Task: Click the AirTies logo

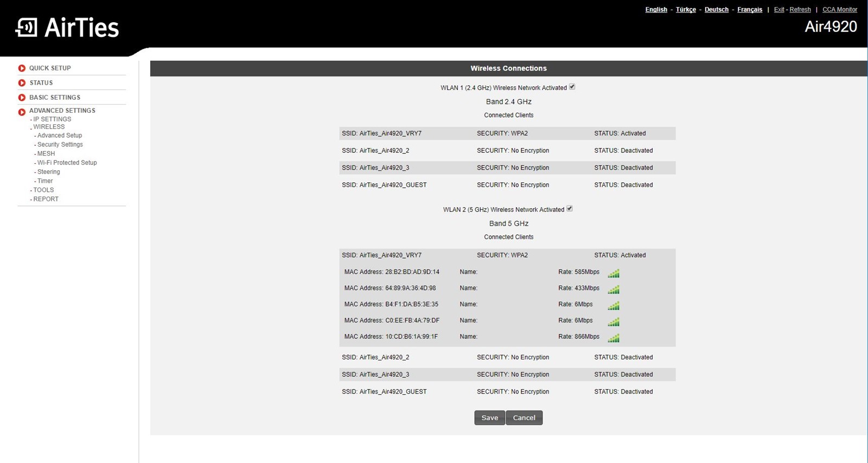Action: 67,27
